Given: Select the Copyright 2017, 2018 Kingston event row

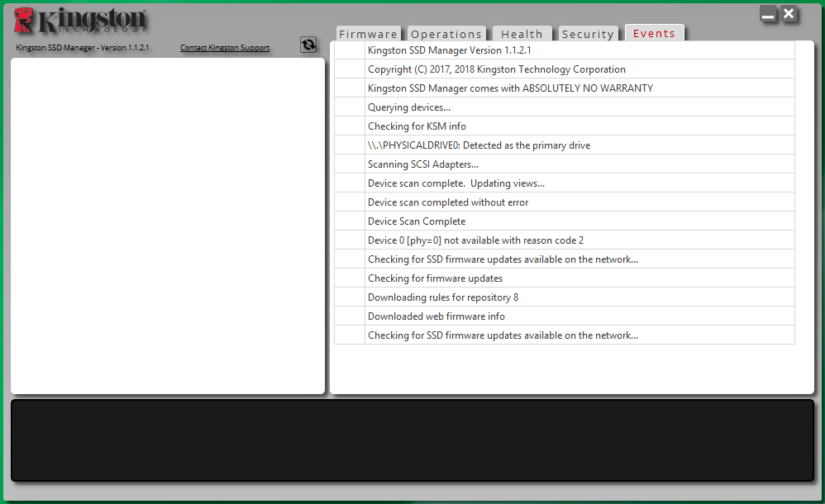Looking at the screenshot, I should [x=564, y=69].
